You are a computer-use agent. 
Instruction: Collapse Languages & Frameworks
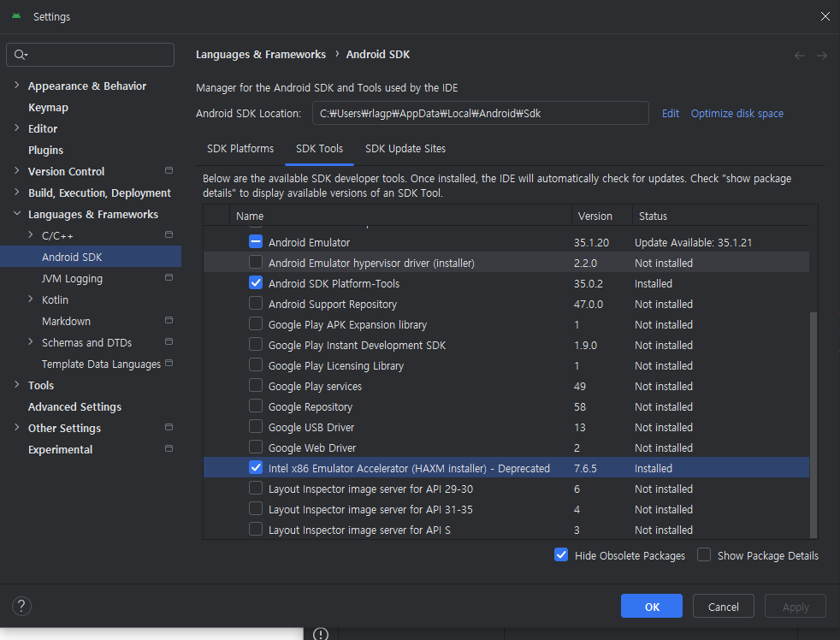[16, 214]
